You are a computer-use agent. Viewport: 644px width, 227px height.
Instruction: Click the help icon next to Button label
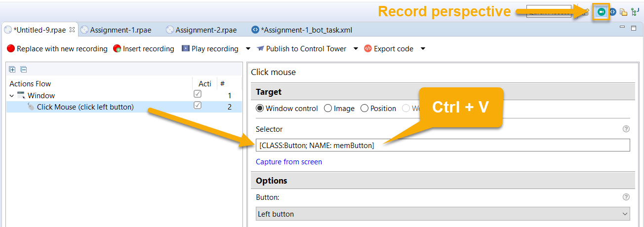tap(626, 197)
